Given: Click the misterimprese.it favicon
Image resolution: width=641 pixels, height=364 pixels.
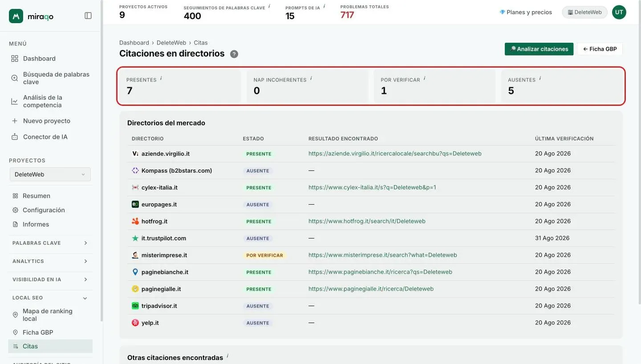Looking at the screenshot, I should (135, 255).
